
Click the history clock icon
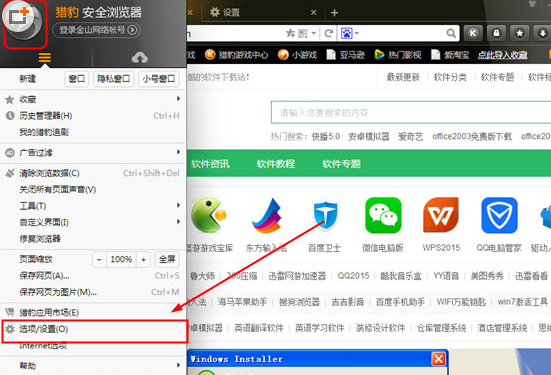[10, 115]
